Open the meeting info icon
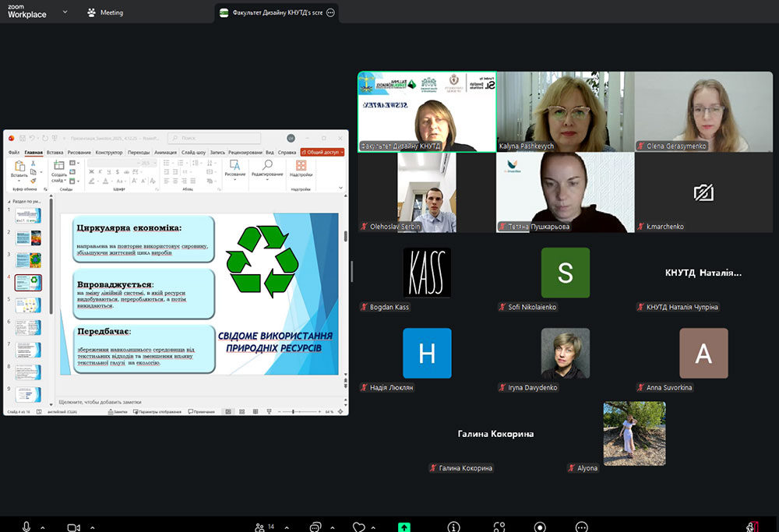 453,527
